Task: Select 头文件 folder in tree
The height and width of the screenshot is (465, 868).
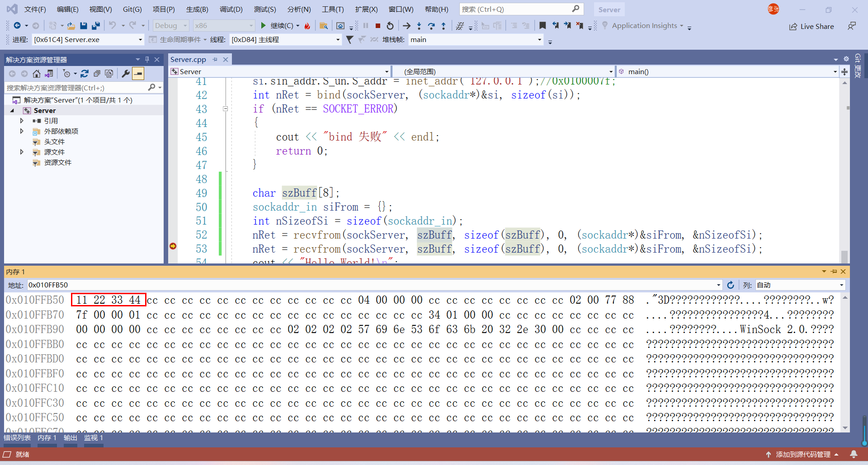Action: pyautogui.click(x=54, y=142)
